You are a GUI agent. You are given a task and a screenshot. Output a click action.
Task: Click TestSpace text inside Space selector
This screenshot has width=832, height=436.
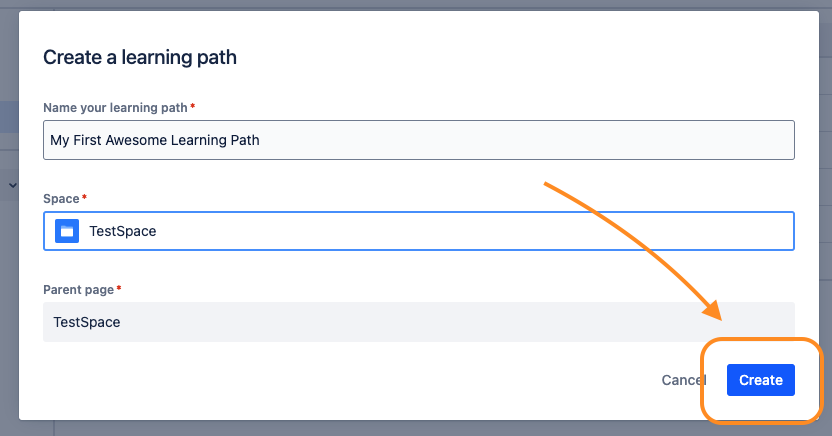pos(123,231)
